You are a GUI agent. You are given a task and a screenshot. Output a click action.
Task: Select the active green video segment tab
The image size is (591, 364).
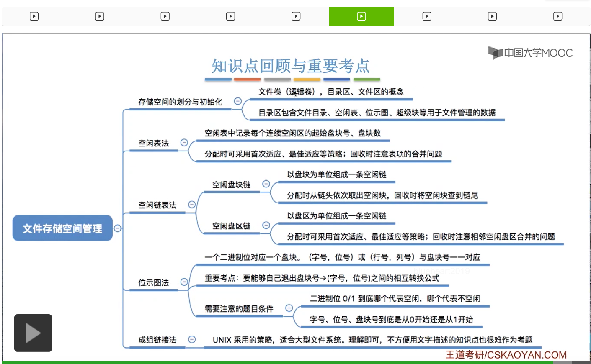point(361,16)
